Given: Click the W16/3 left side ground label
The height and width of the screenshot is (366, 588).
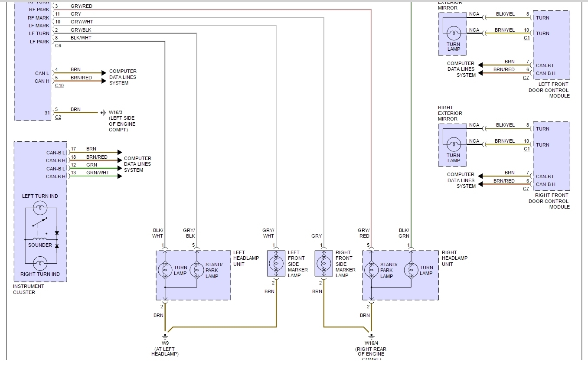Looking at the screenshot, I should pyautogui.click(x=122, y=121).
